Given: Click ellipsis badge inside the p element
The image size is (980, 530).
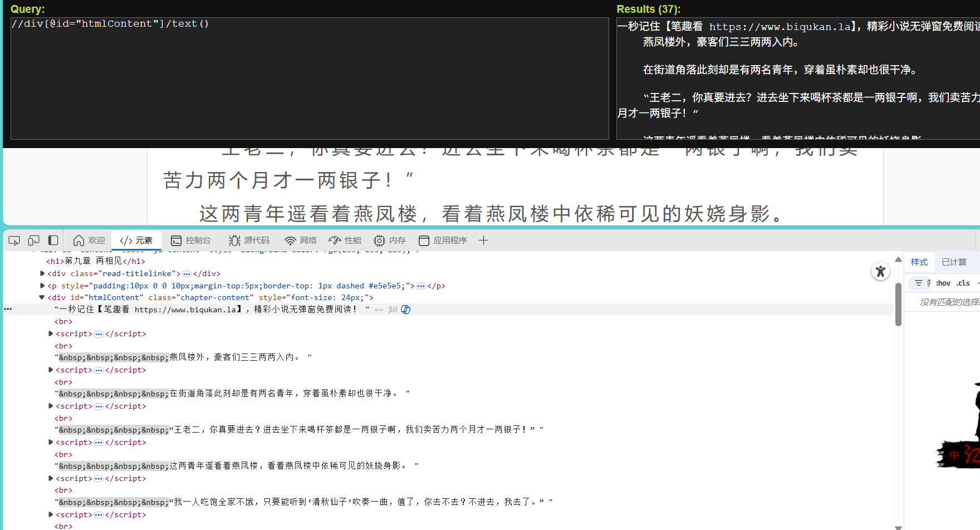Looking at the screenshot, I should (421, 286).
